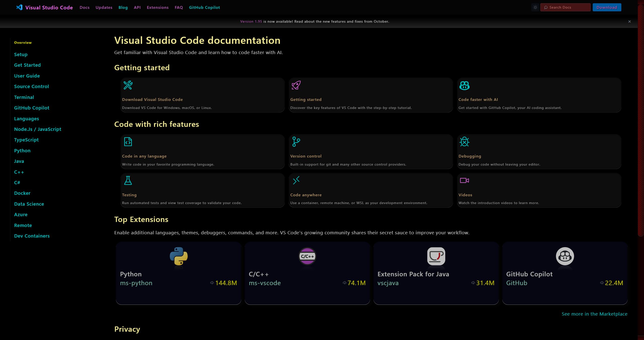Click the blue Download button
The height and width of the screenshot is (340, 644).
point(607,7)
